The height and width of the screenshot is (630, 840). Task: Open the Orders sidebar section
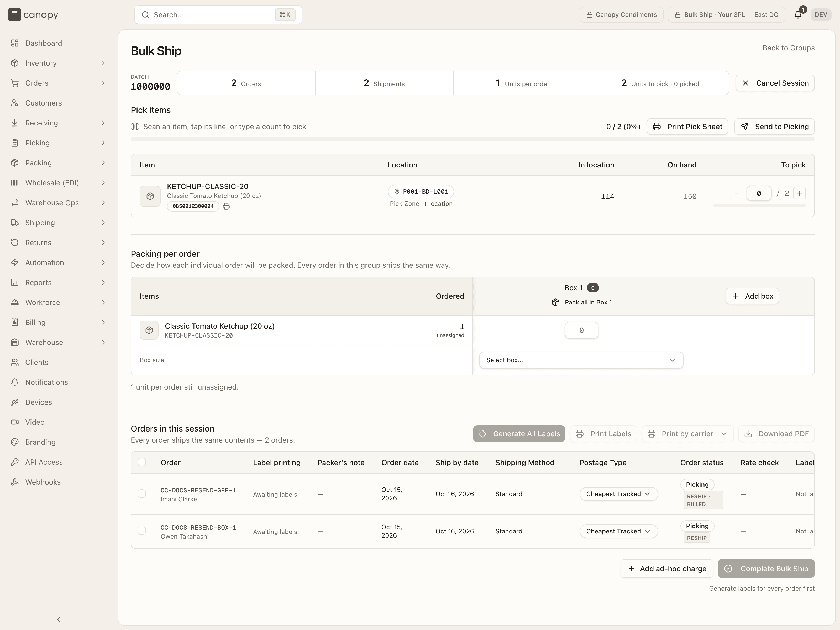coord(59,83)
